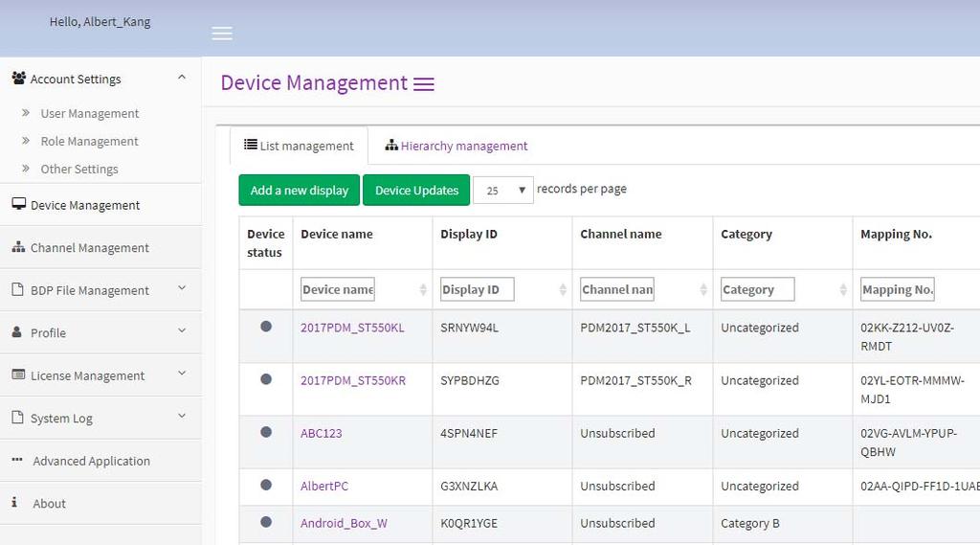
Task: Click status dot for ABC123 device
Action: pos(266,432)
